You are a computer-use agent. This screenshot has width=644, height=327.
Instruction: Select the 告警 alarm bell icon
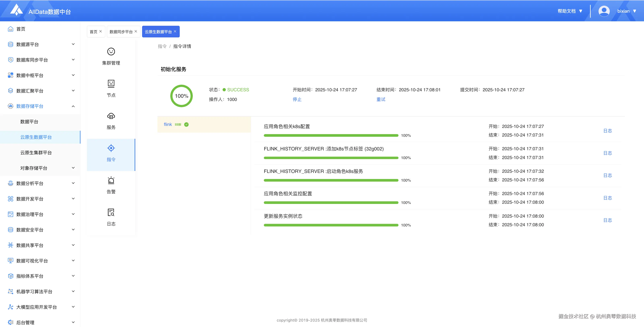[111, 180]
